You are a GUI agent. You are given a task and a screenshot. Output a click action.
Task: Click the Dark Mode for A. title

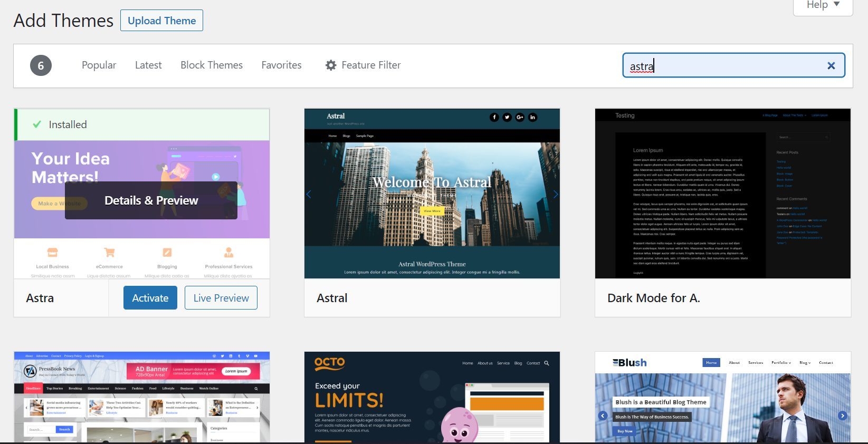(654, 298)
